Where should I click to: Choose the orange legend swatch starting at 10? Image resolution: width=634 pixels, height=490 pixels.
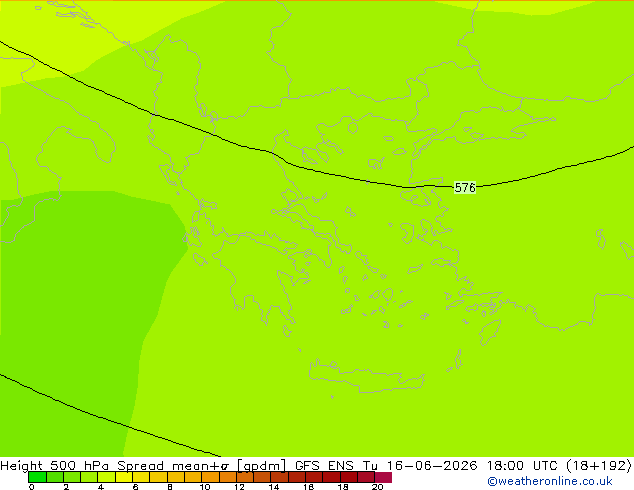click(210, 477)
